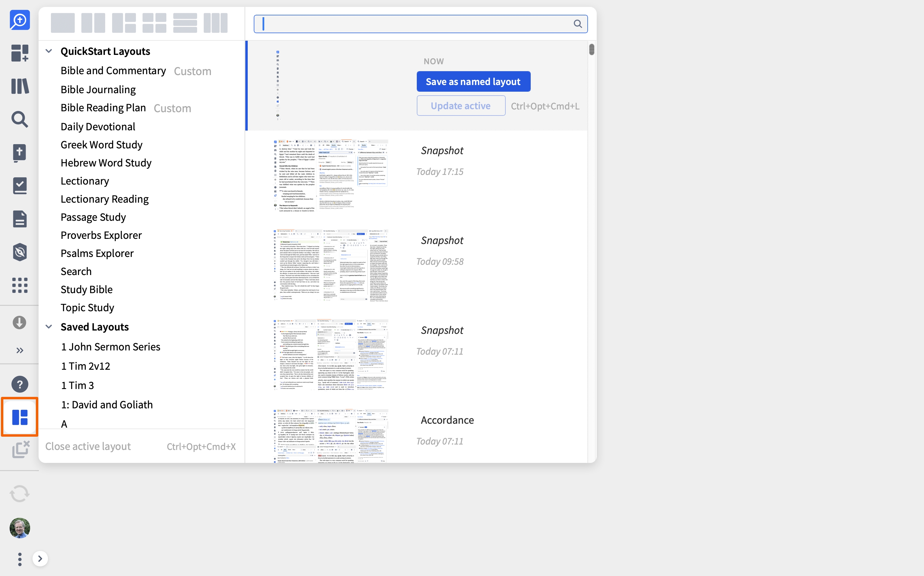Screen dimensions: 924x576
Task: Collapse the QuickStart Layouts section
Action: point(49,51)
